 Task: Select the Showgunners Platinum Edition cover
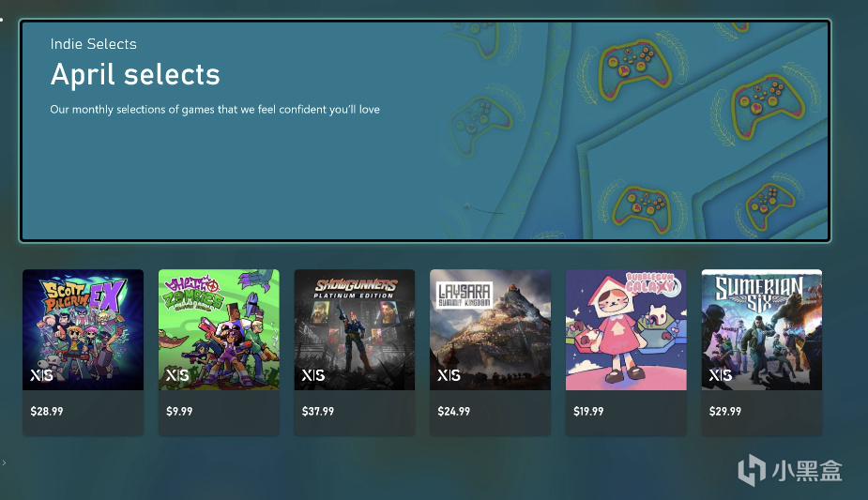(355, 329)
